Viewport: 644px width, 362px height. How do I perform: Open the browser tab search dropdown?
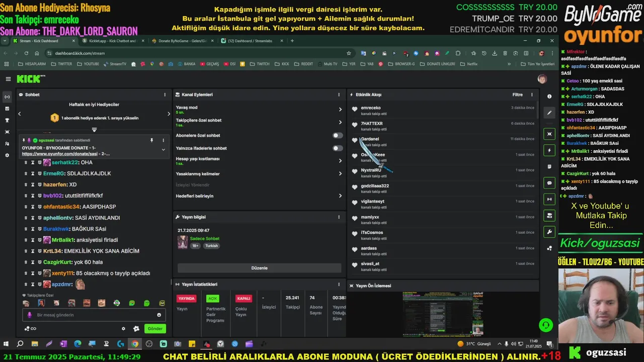click(5, 41)
